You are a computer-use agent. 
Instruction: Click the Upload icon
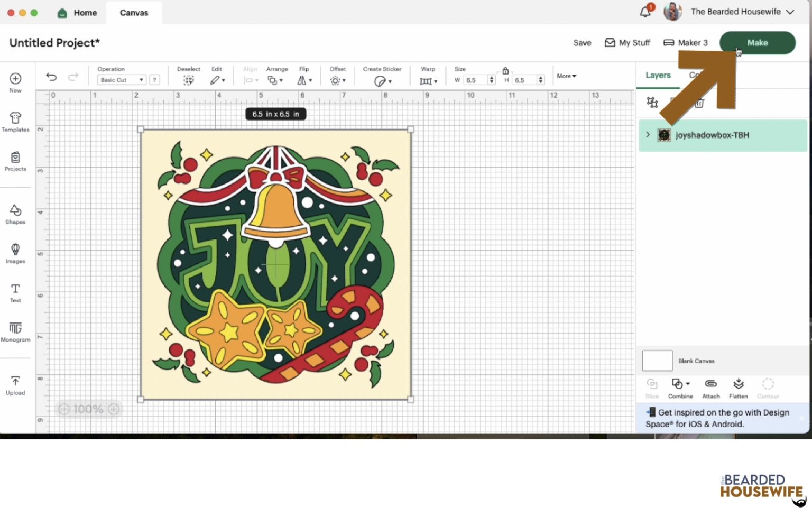coord(15,385)
